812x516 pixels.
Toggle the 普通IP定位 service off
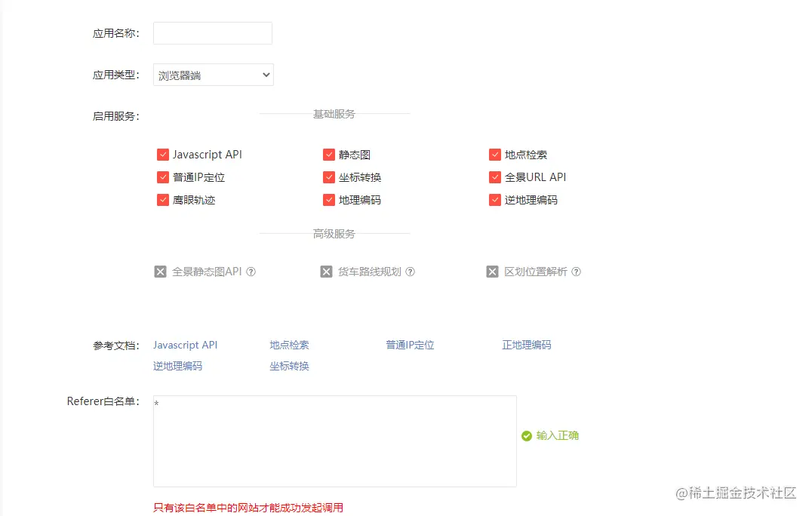(163, 177)
